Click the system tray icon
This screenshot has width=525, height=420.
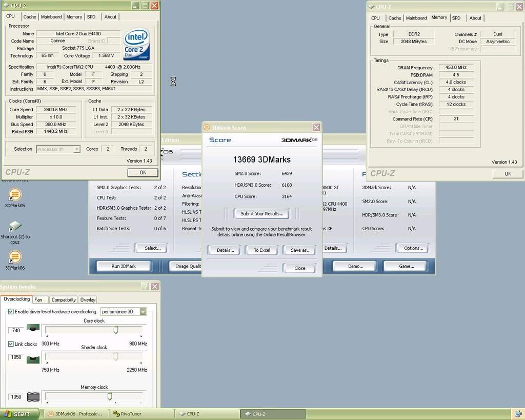pos(518,414)
